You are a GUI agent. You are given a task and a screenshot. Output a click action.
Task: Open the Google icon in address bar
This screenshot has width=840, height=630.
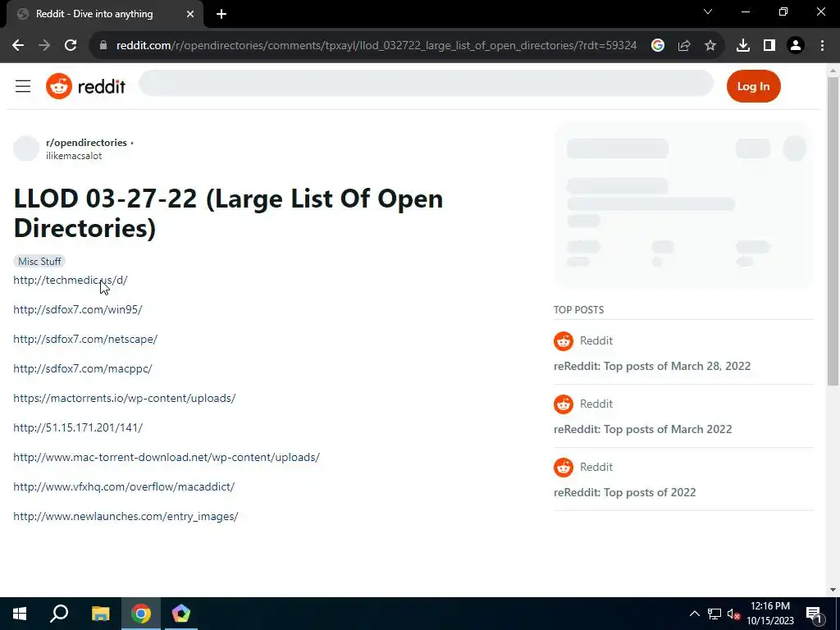(x=658, y=46)
